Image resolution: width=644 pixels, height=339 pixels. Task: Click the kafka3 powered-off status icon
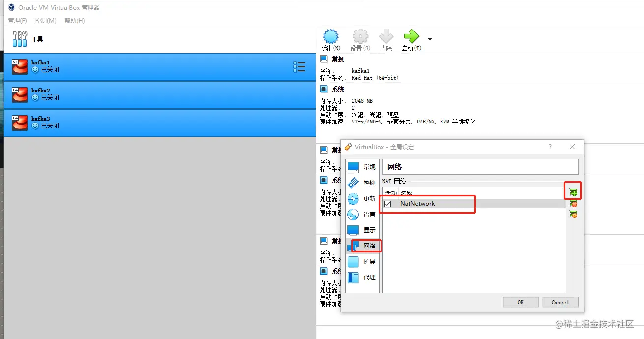pos(35,126)
